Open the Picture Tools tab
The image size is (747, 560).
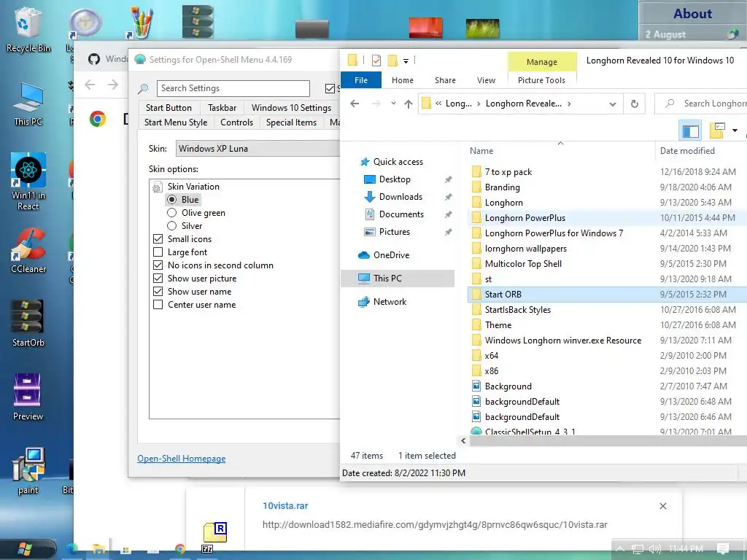click(x=542, y=80)
